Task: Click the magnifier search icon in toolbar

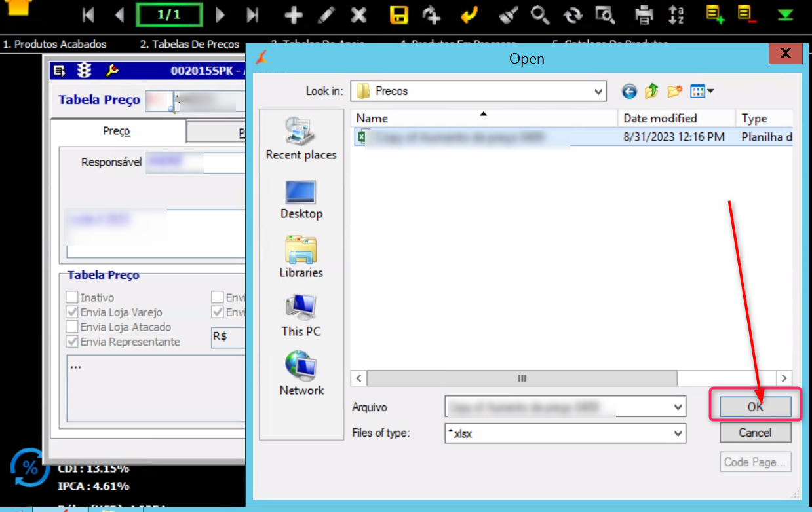Action: (x=540, y=14)
